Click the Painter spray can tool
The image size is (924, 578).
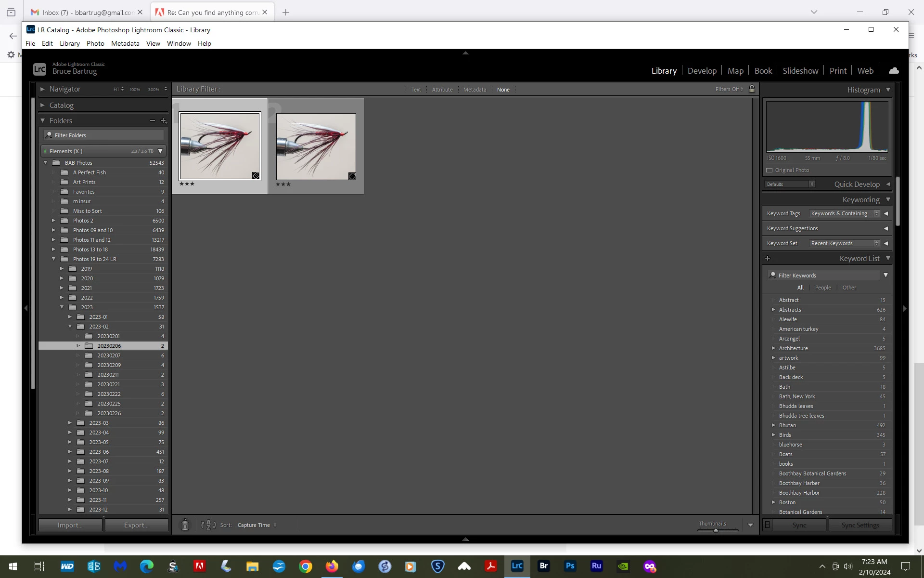[x=185, y=525]
